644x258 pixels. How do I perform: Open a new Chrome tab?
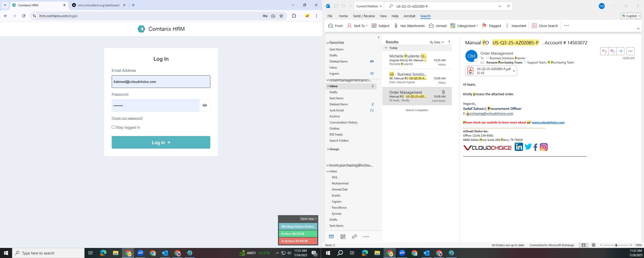[x=133, y=5]
